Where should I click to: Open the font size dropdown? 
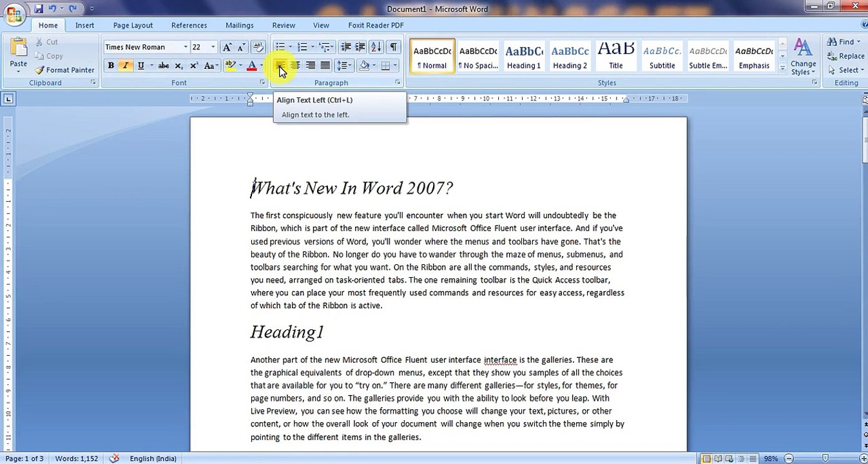tap(213, 47)
